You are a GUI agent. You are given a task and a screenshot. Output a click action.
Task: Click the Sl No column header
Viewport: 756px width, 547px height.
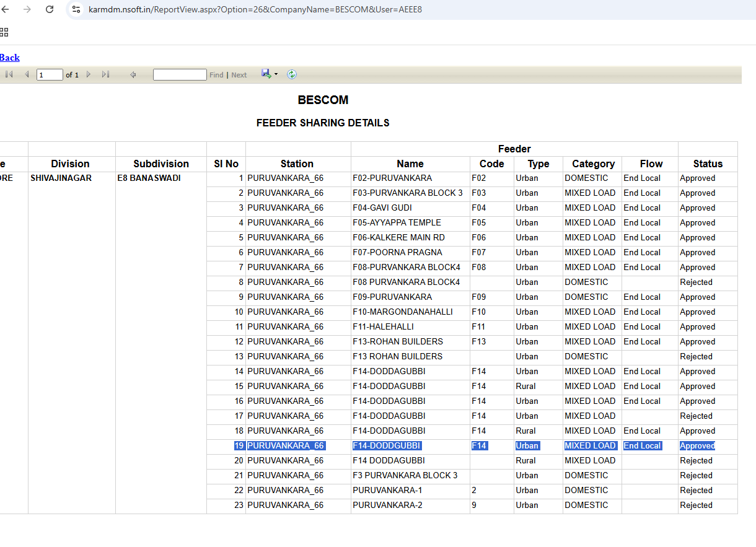[226, 164]
